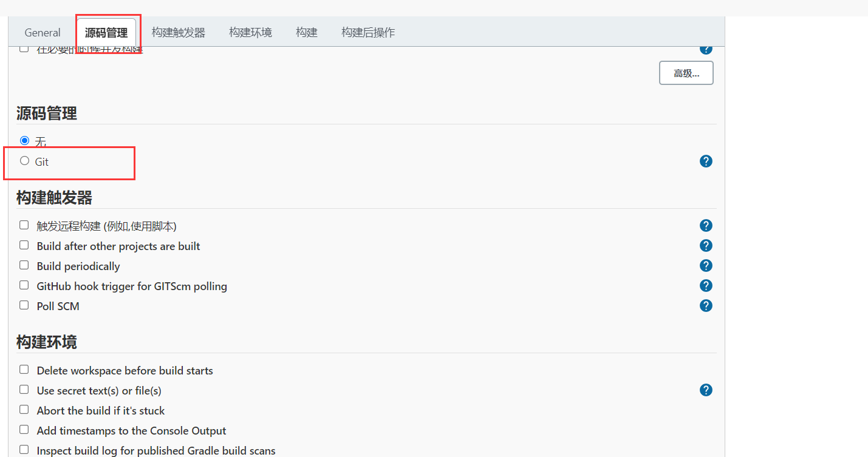This screenshot has height=457, width=868.
Task: Toggle Abort the build if it's stuck
Action: click(24, 410)
